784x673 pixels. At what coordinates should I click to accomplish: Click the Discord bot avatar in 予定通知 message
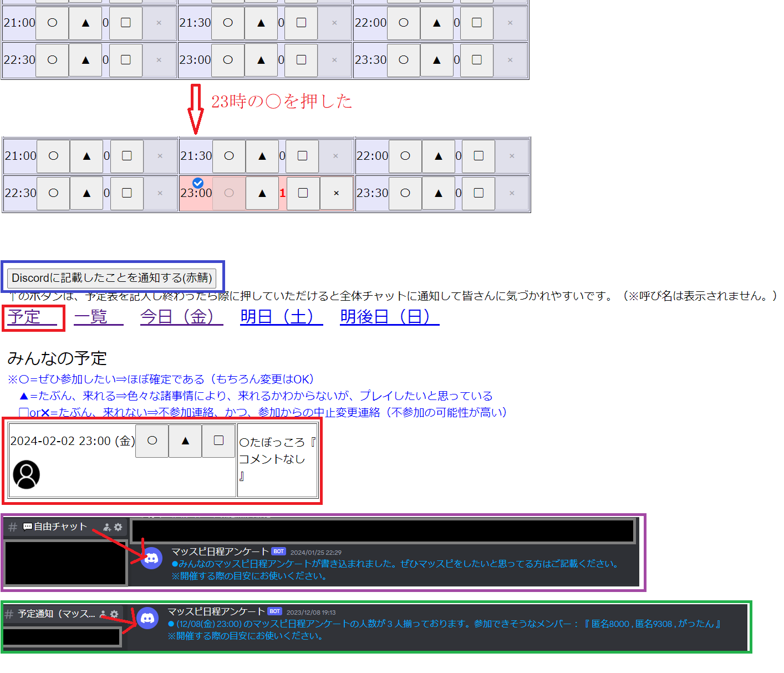click(147, 618)
